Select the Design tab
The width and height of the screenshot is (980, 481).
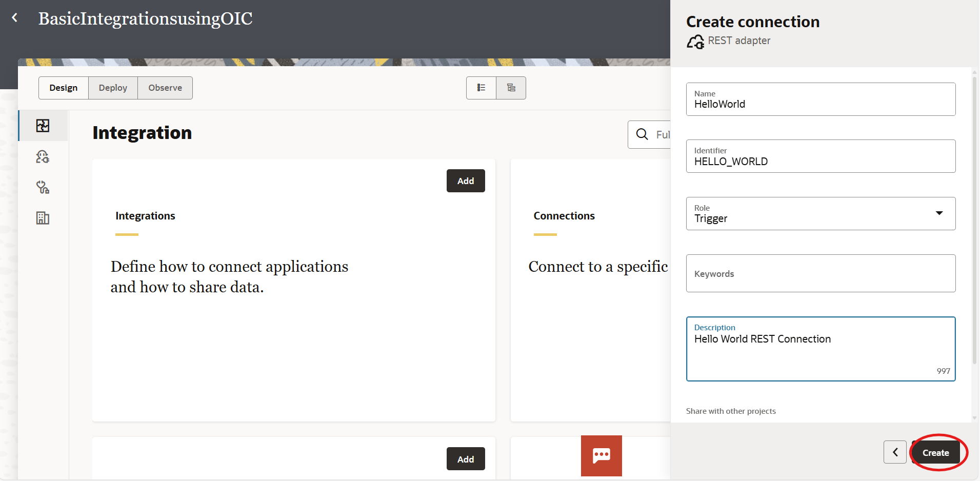pos(63,88)
